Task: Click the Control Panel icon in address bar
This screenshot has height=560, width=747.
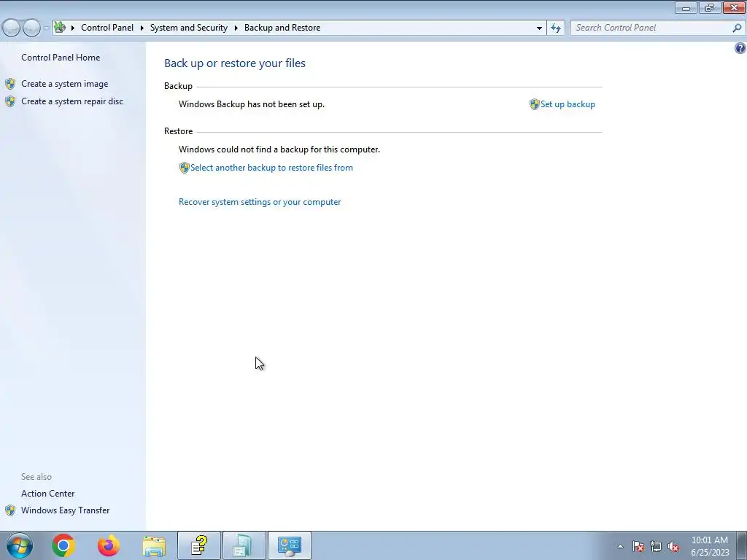Action: [x=60, y=27]
